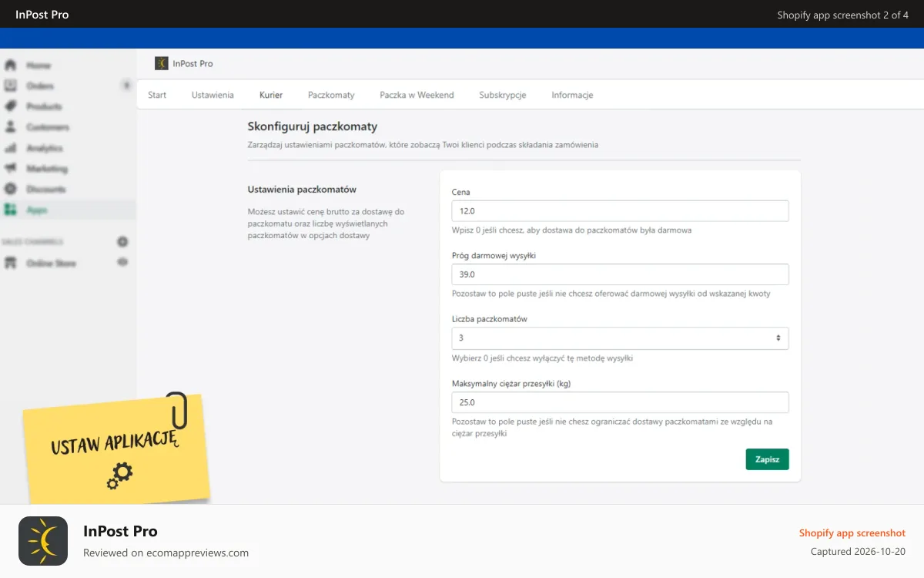Screen dimensions: 924x578
Task: Click the SALES CHANNELS section label
Action: coord(32,242)
